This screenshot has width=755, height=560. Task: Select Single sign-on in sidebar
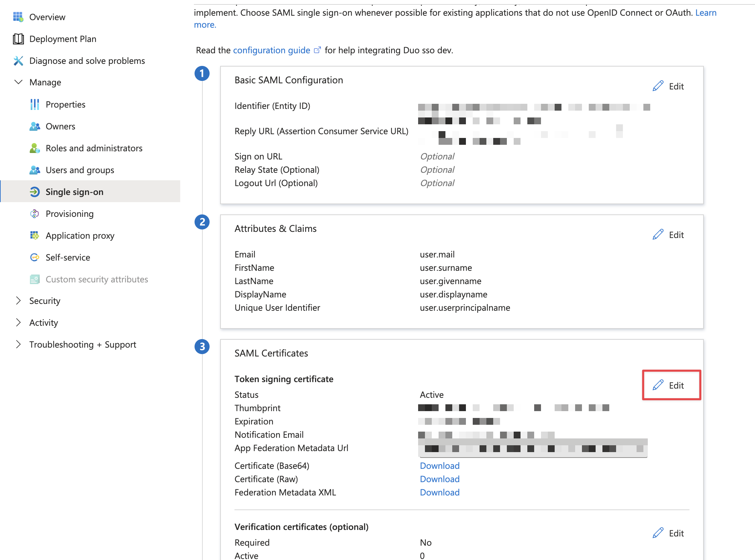(74, 192)
